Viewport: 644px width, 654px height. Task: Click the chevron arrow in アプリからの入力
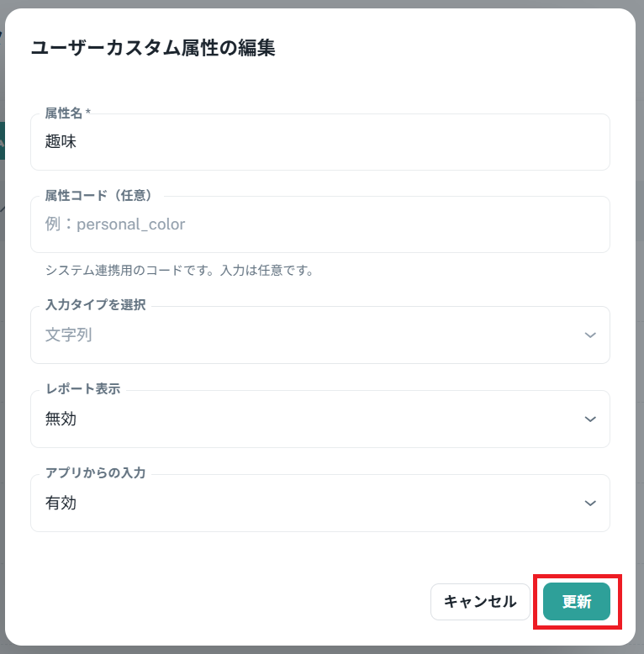[x=590, y=503]
